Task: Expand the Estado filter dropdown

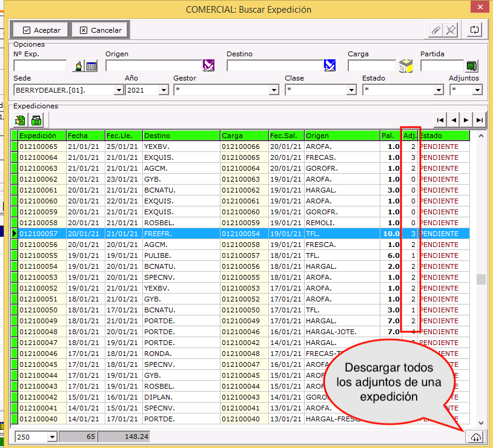Action: [438, 90]
